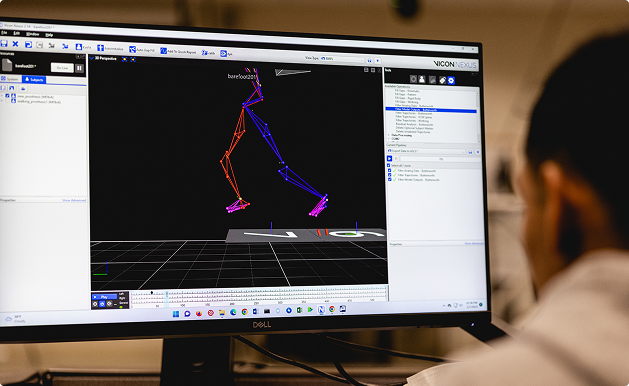
Task: Toggle the Select all / none checkbox
Action: 388,165
